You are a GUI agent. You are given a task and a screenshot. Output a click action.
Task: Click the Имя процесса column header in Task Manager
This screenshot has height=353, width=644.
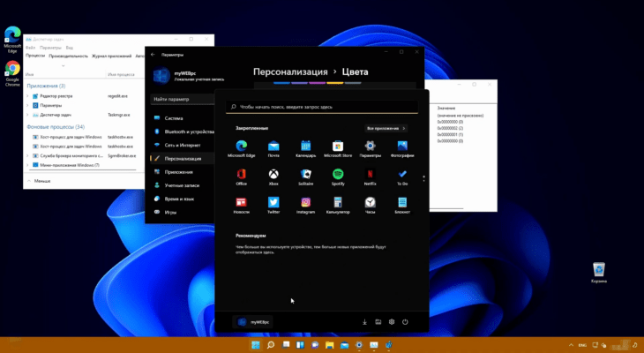121,74
